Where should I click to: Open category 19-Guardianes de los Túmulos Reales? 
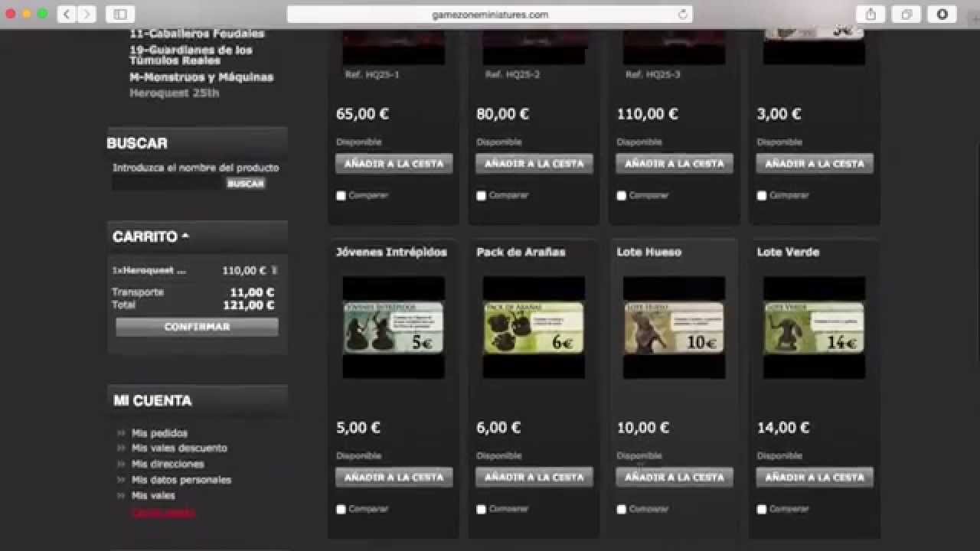[191, 55]
